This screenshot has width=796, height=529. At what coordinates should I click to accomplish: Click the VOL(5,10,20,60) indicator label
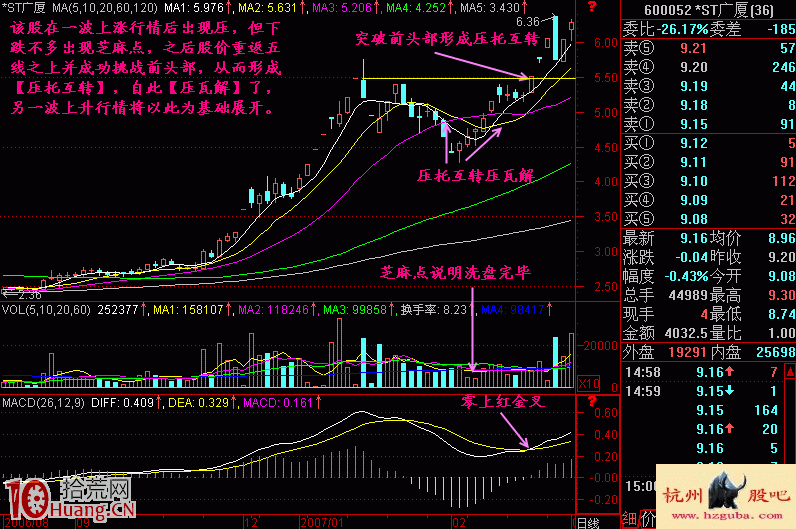pos(46,310)
